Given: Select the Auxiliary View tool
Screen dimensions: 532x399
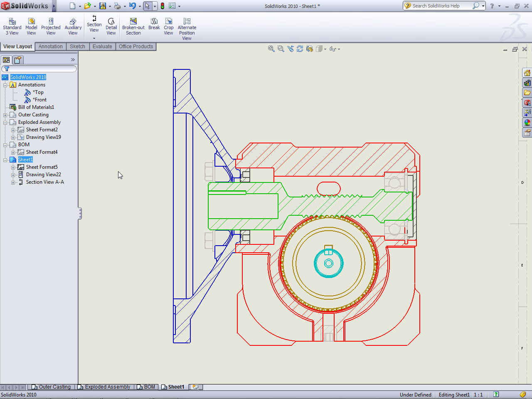Looking at the screenshot, I should point(73,27).
